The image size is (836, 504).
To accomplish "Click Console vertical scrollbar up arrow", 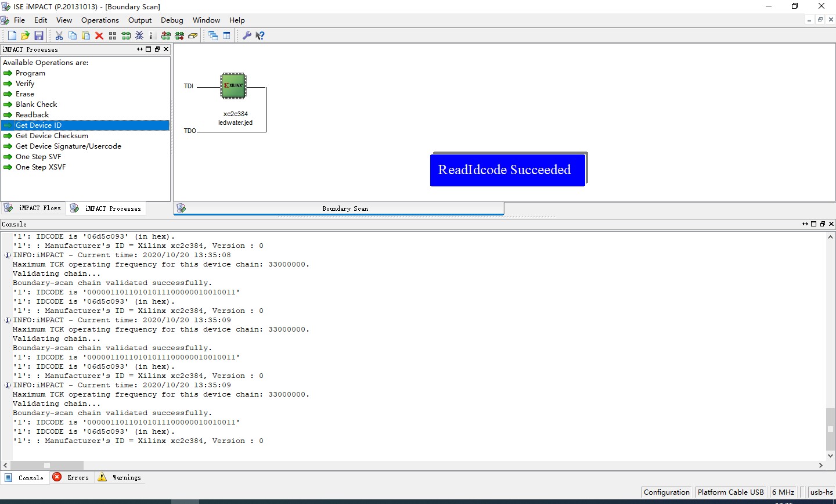I will (831, 236).
